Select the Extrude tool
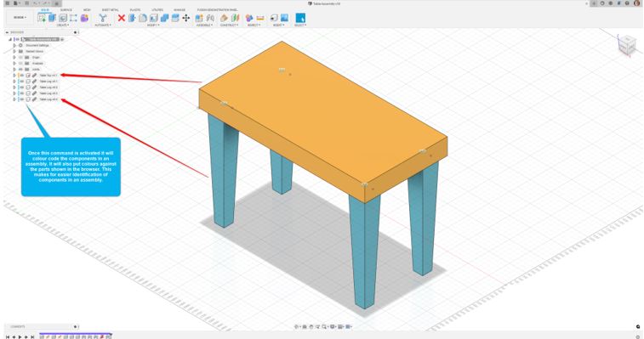Image resolution: width=644 pixels, height=339 pixels. (x=52, y=18)
